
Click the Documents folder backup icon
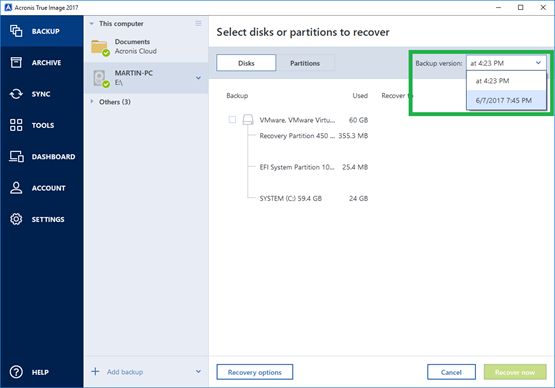[x=100, y=47]
